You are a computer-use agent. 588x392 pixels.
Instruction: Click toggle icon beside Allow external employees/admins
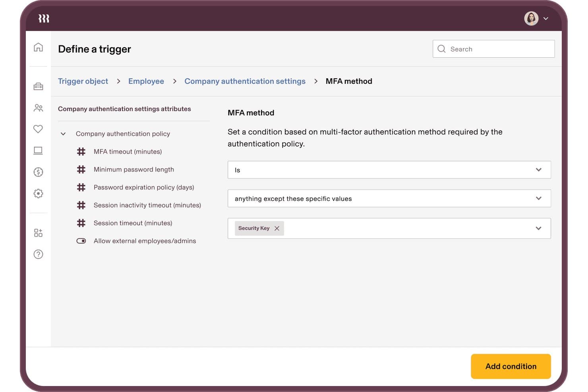pyautogui.click(x=81, y=241)
